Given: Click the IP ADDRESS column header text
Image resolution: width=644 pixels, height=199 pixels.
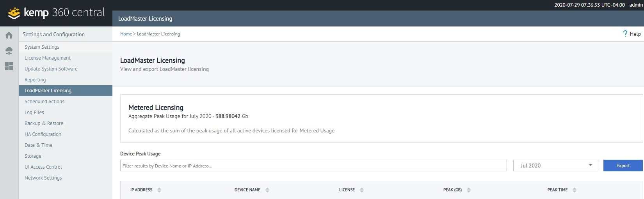Looking at the screenshot, I should [141, 190].
